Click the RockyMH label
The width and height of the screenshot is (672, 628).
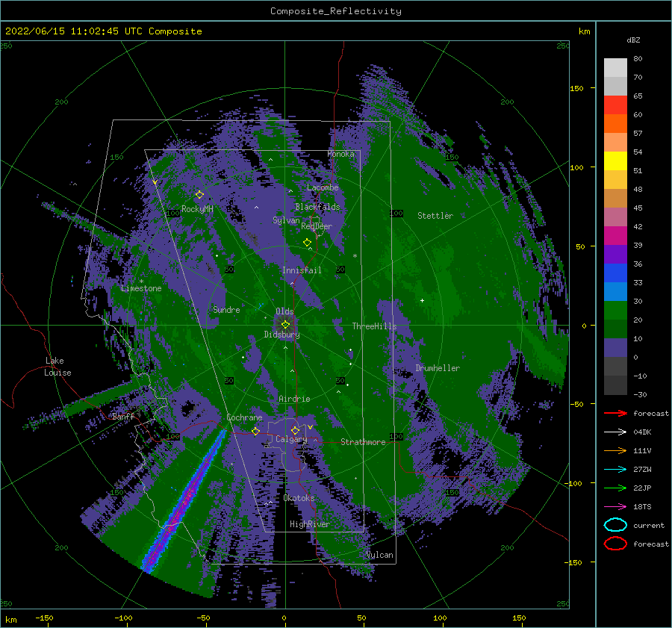pos(197,209)
